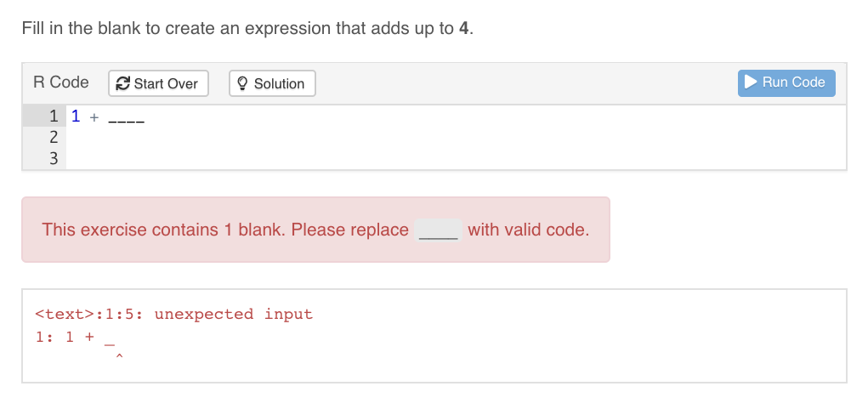This screenshot has height=409, width=868.
Task: Click the Start Over button label
Action: click(166, 83)
